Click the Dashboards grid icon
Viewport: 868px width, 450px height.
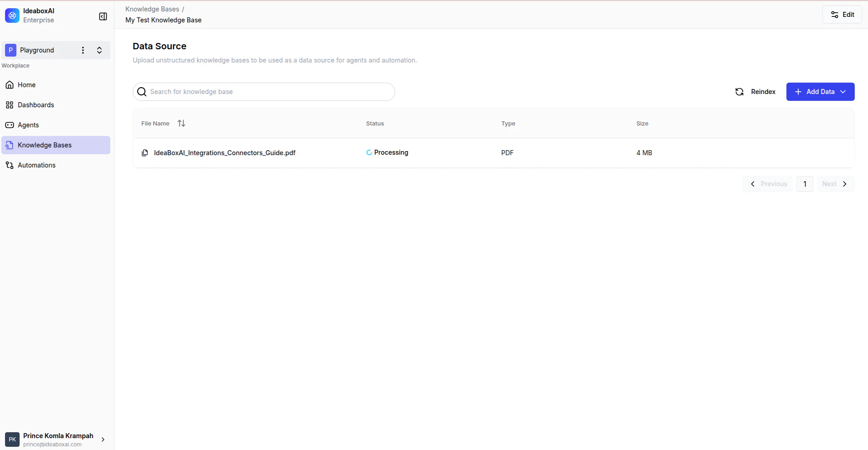(x=10, y=105)
